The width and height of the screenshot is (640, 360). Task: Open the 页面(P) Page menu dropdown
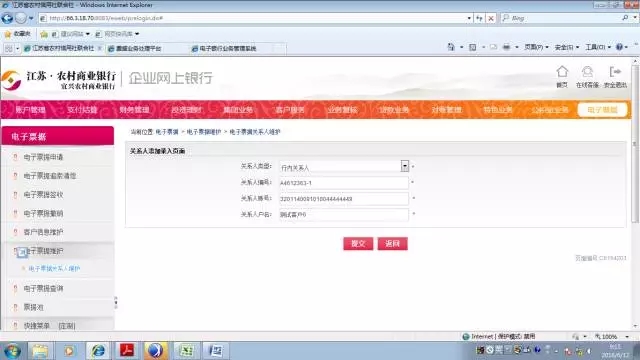pos(536,47)
